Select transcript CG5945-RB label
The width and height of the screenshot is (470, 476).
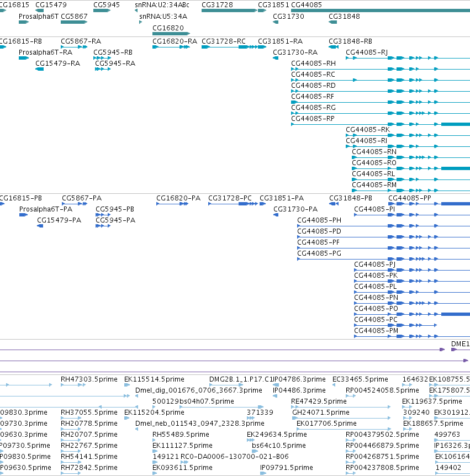tap(113, 52)
